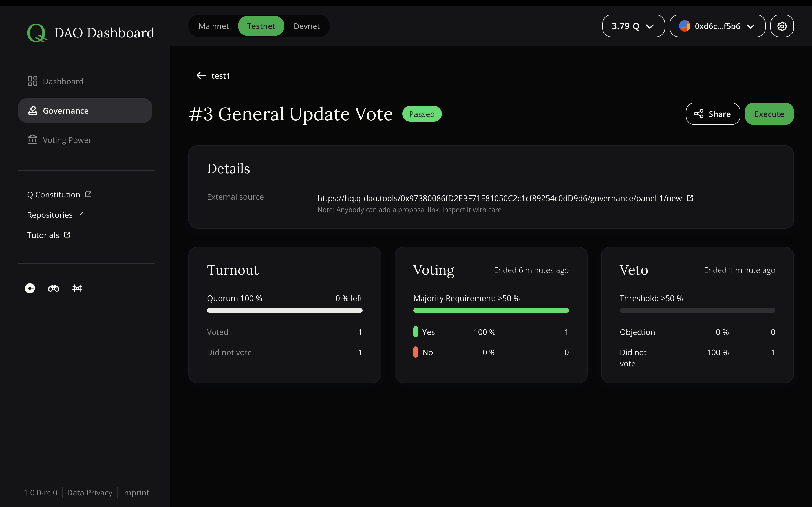Select Governance in sidebar
812x507 pixels.
point(66,111)
